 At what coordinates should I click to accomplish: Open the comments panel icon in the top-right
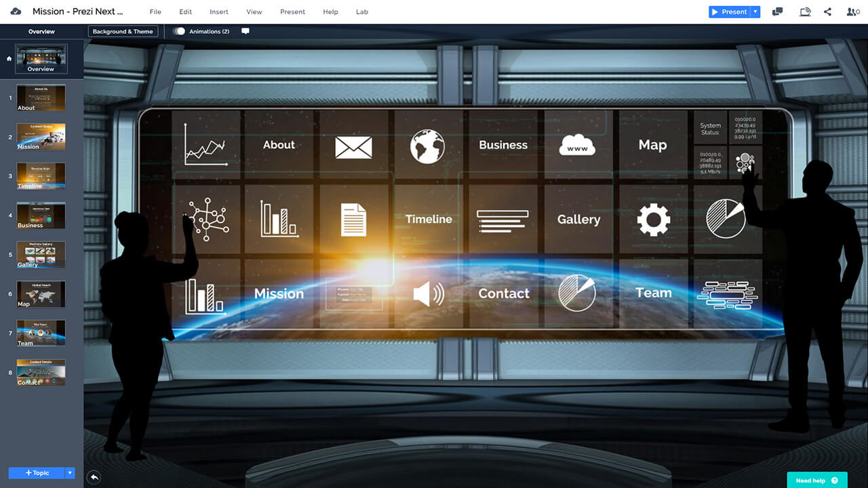coord(777,12)
